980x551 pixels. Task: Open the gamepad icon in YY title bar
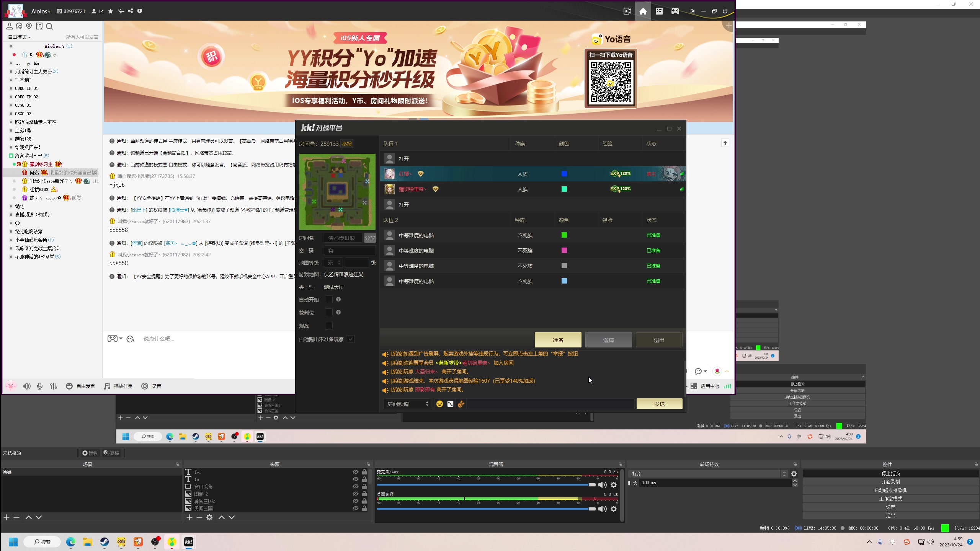coord(675,11)
